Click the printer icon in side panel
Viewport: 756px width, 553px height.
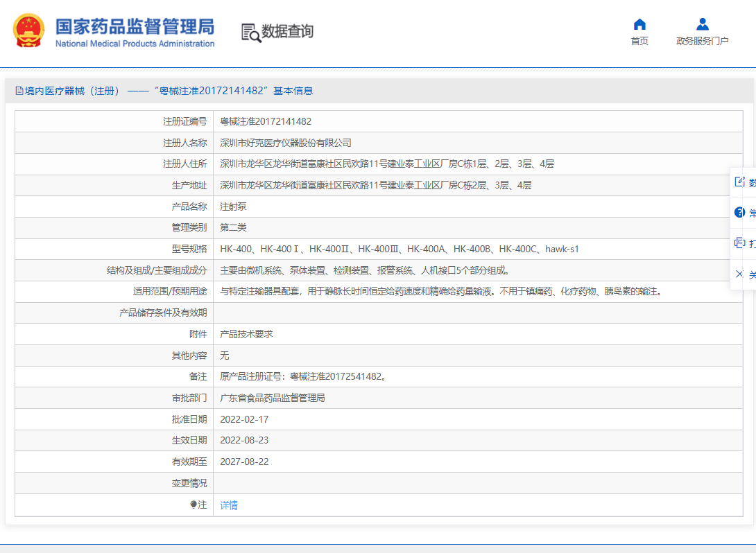pos(739,243)
